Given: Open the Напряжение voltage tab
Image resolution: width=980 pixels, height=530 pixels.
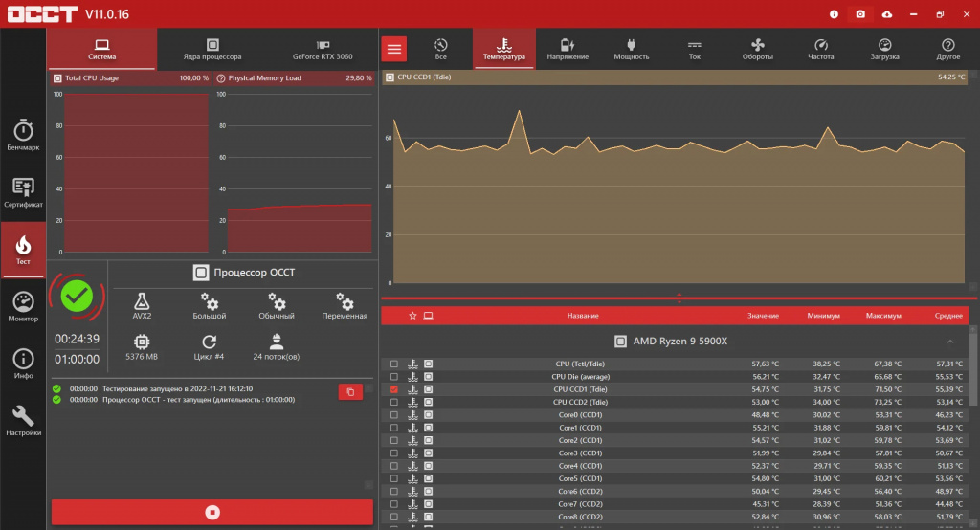Looking at the screenshot, I should coord(568,49).
